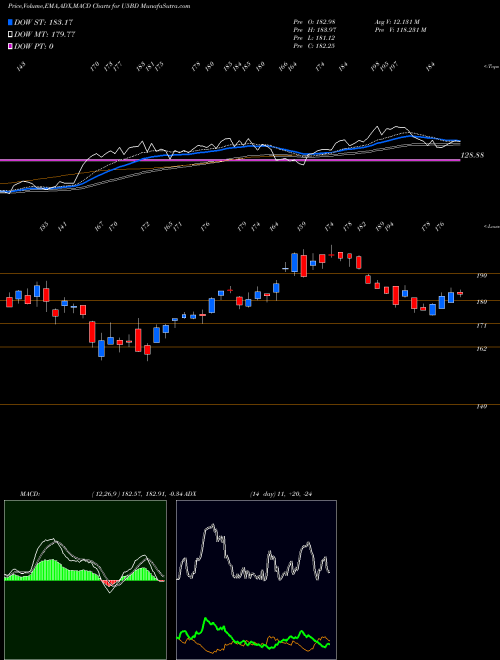
Task: Click the 171 price level label
Action: click(482, 325)
